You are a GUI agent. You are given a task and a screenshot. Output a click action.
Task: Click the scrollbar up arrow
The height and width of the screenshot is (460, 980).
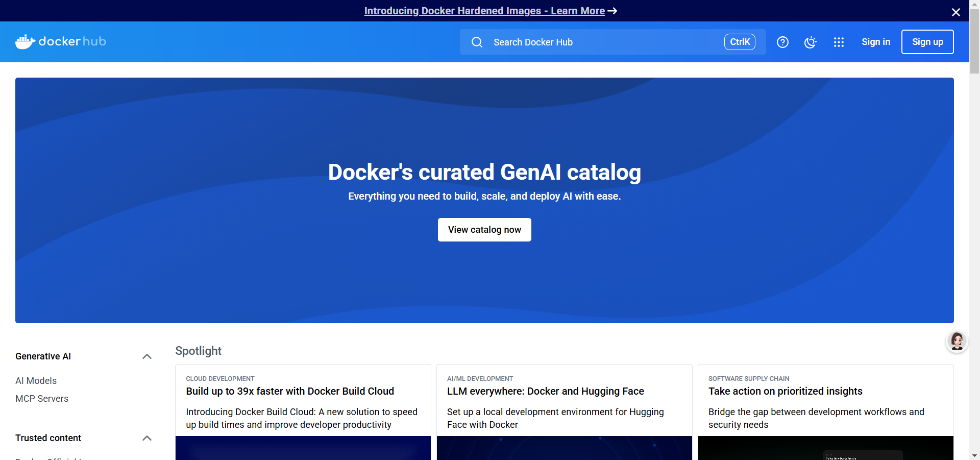click(974, 4)
